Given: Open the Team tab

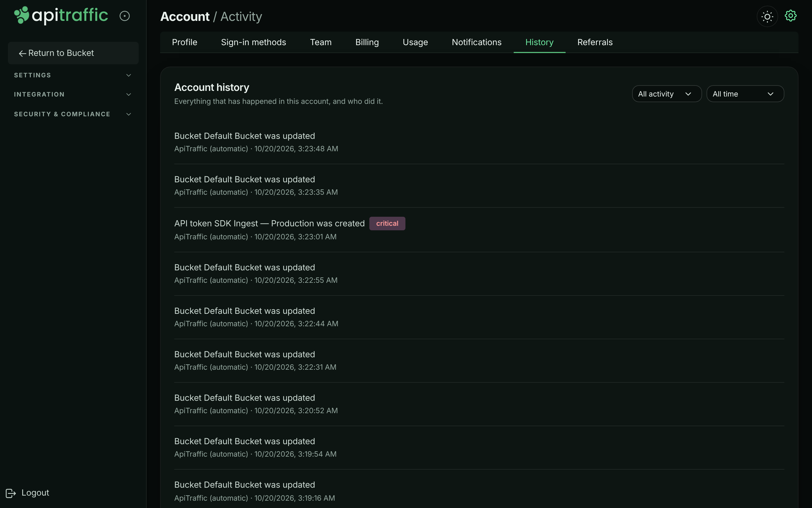Looking at the screenshot, I should (x=321, y=42).
